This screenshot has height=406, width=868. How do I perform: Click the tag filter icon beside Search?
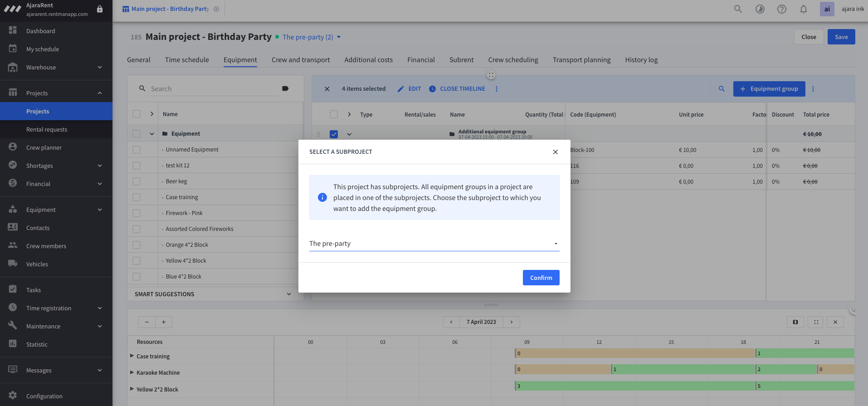tap(285, 88)
